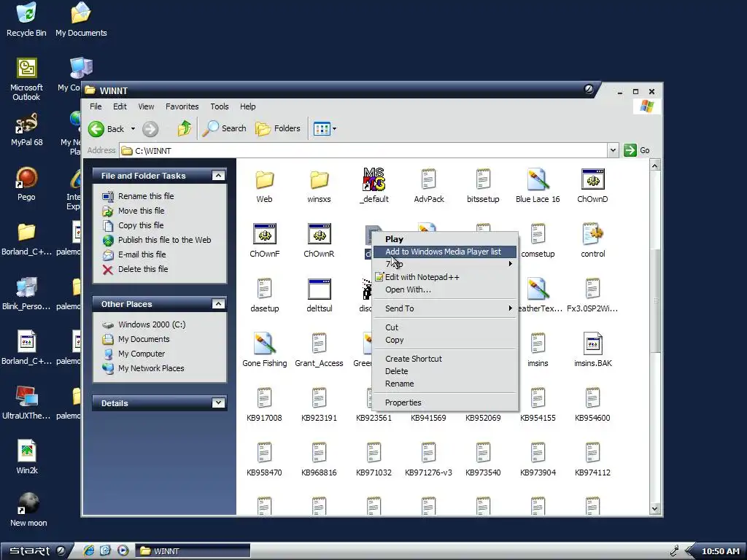747x560 pixels.
Task: Click the C:\WINNT address field
Action: pos(363,151)
